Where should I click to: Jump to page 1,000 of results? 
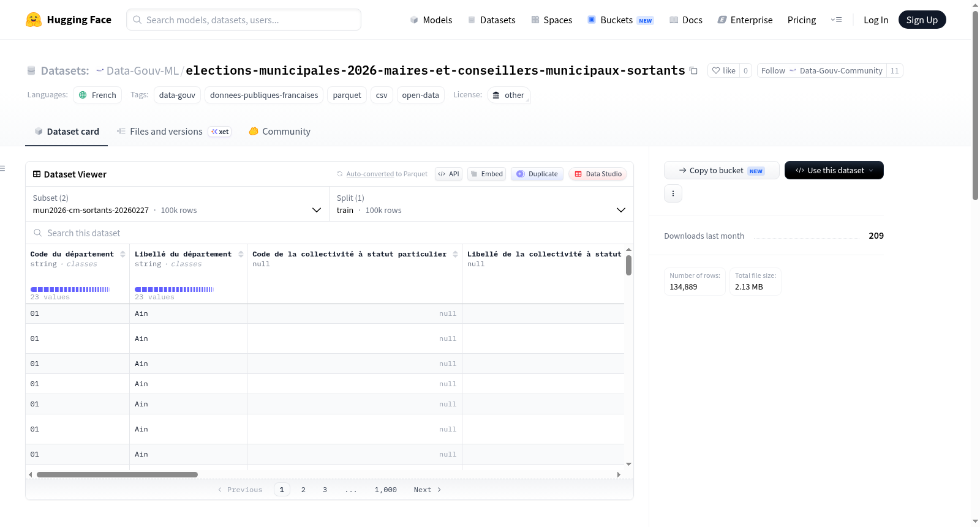tap(386, 490)
